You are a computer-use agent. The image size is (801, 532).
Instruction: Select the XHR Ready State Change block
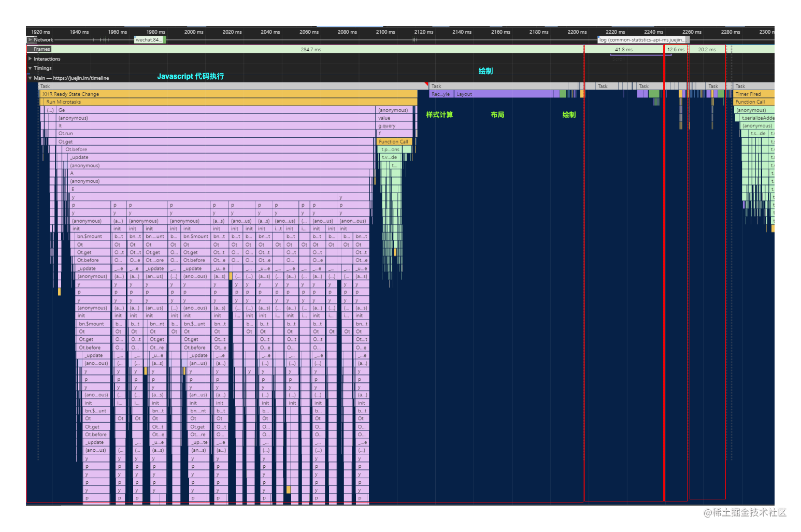[228, 94]
